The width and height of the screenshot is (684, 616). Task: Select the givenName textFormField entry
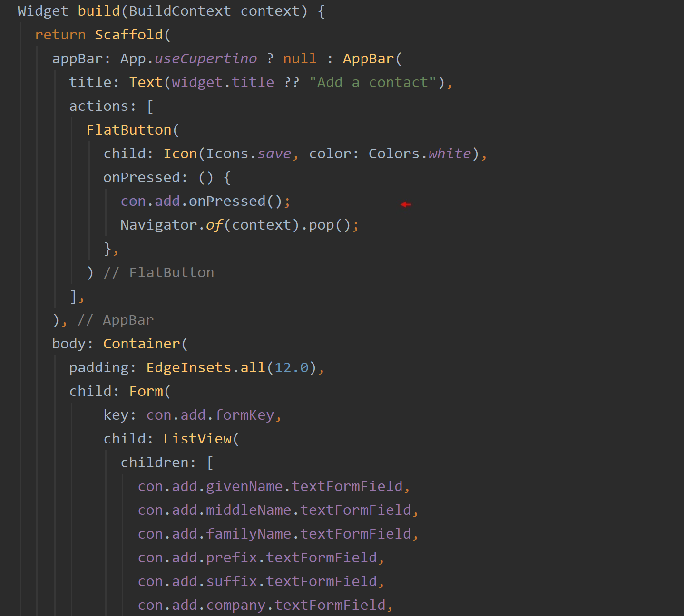[274, 486]
